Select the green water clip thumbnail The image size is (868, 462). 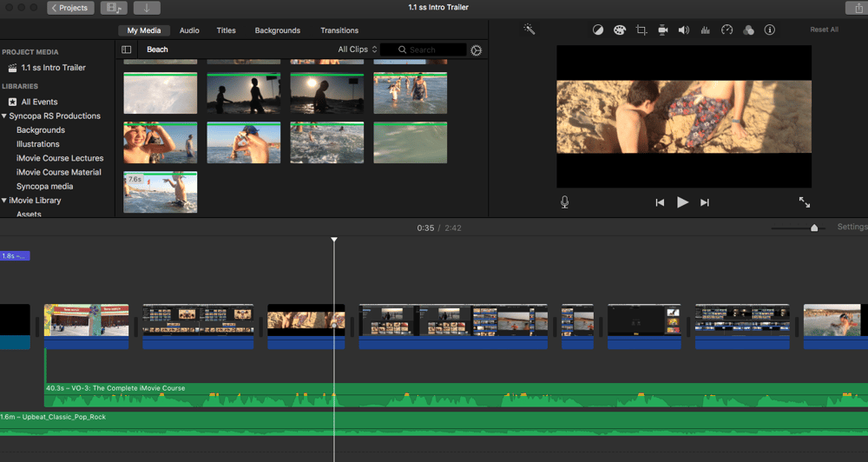[411, 143]
